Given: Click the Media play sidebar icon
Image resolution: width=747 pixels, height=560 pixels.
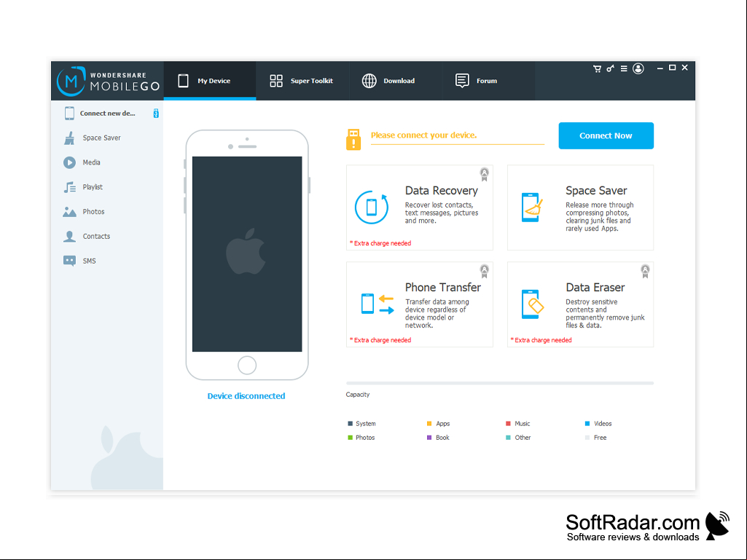Looking at the screenshot, I should tap(69, 162).
